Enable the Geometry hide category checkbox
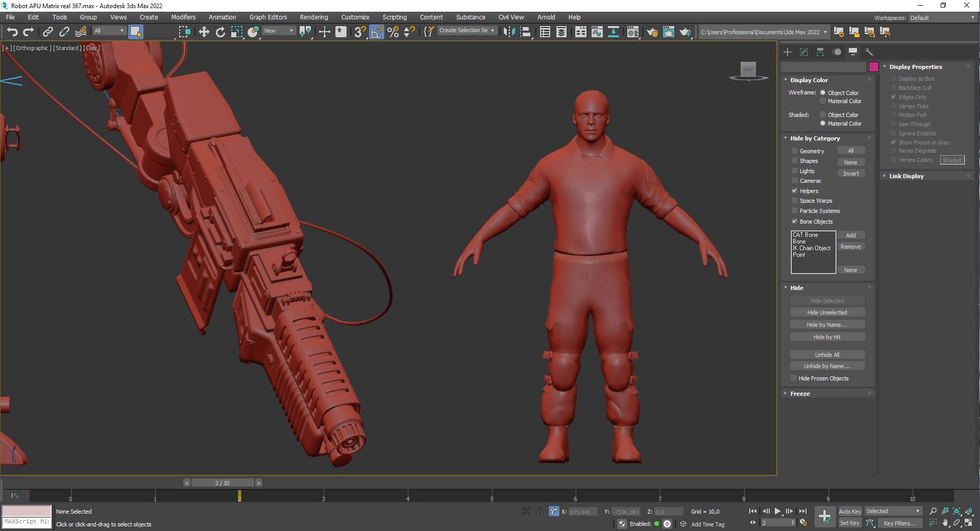The width and height of the screenshot is (980, 531). click(x=795, y=151)
